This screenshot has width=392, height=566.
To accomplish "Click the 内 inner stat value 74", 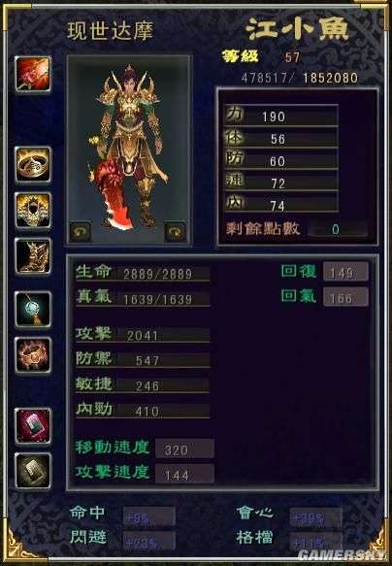I will (278, 206).
